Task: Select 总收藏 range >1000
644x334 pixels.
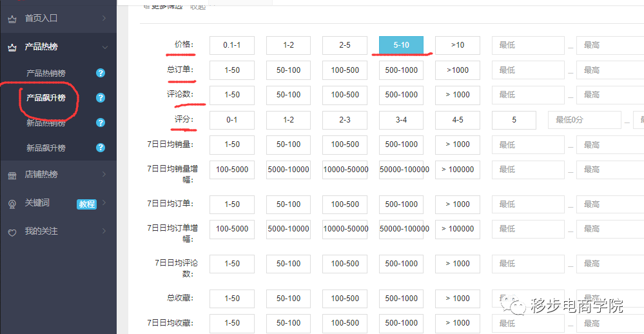Action: tap(458, 299)
